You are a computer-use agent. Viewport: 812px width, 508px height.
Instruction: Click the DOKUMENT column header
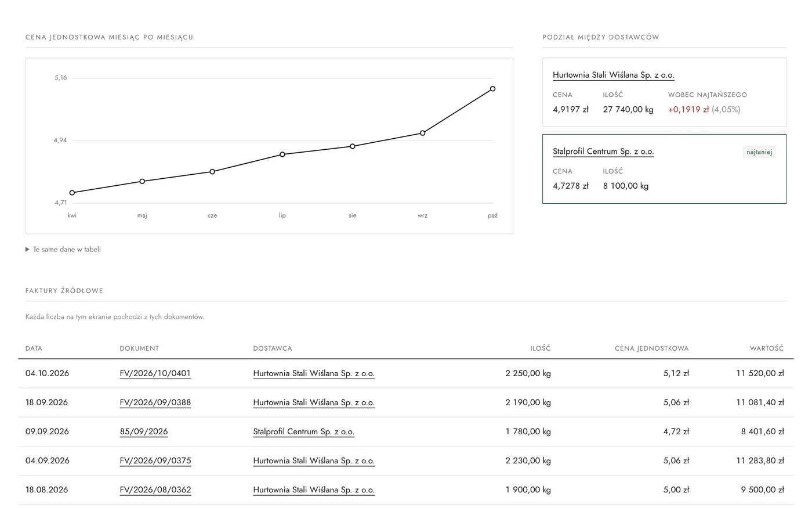139,348
